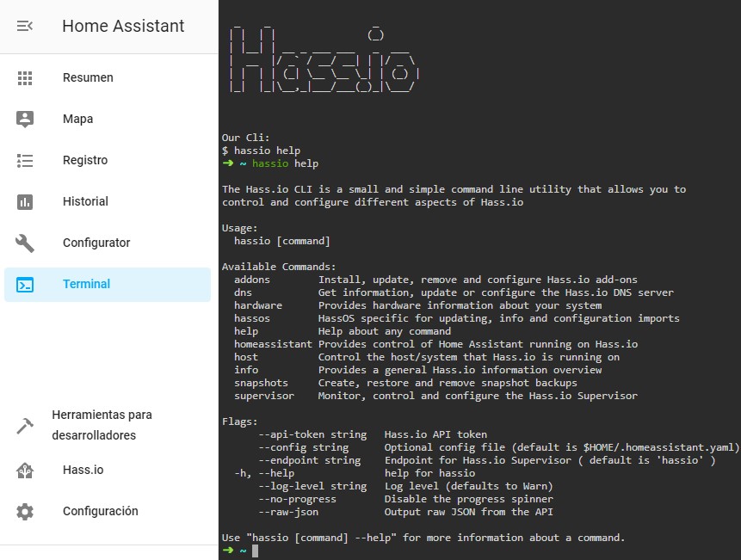Viewport: 741px width, 560px height.
Task: Click the 'Usage:' heading in terminal
Action: tap(239, 228)
